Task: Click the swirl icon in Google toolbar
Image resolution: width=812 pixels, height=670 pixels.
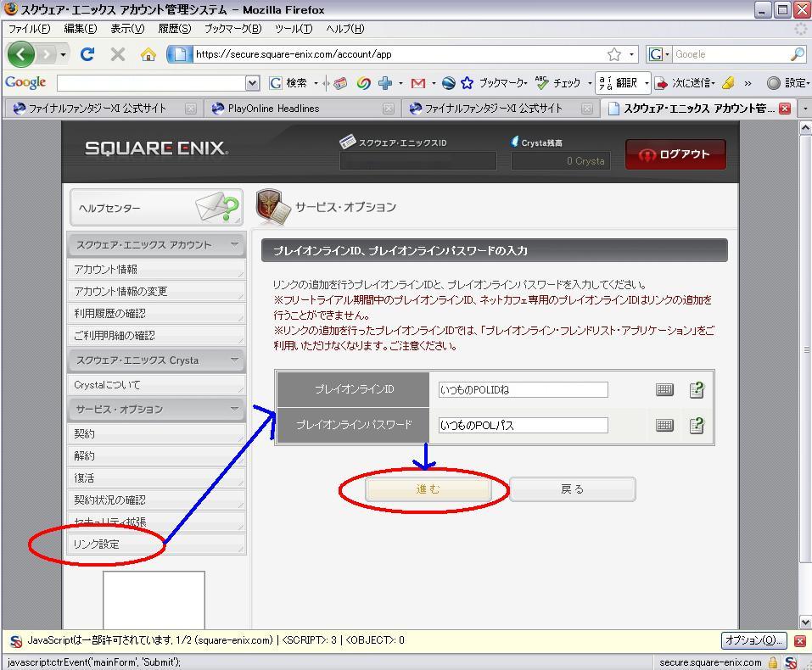Action: pos(363,83)
